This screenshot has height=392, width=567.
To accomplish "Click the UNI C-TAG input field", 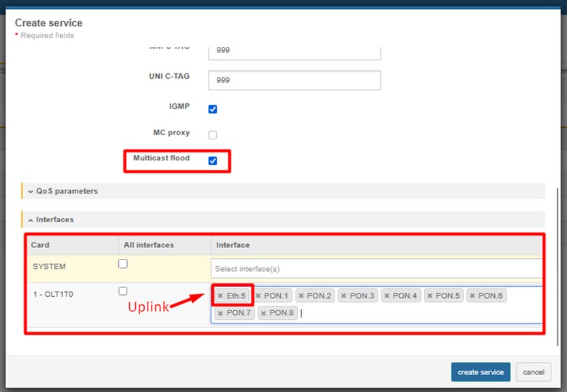I will [x=294, y=80].
